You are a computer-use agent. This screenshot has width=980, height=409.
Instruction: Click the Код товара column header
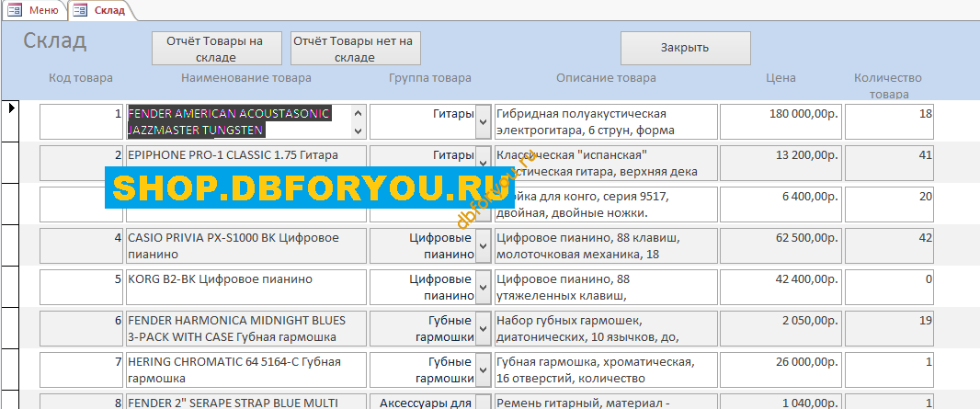coord(81,78)
